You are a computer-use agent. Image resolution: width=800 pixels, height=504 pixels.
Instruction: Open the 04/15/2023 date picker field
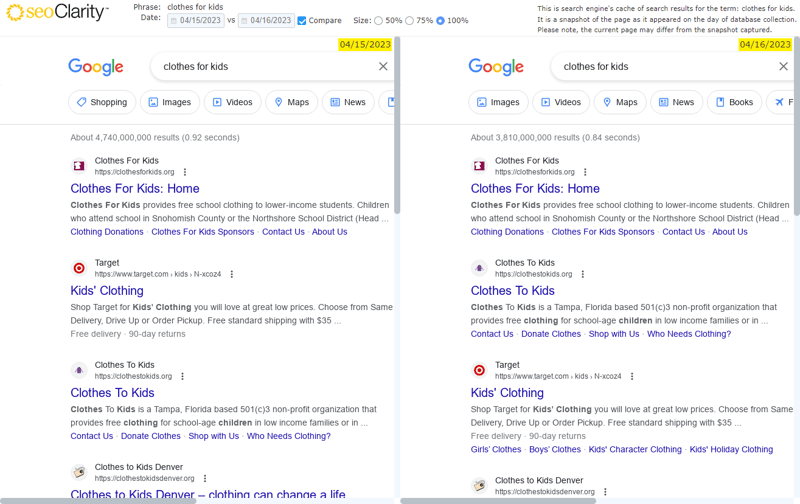pyautogui.click(x=196, y=20)
